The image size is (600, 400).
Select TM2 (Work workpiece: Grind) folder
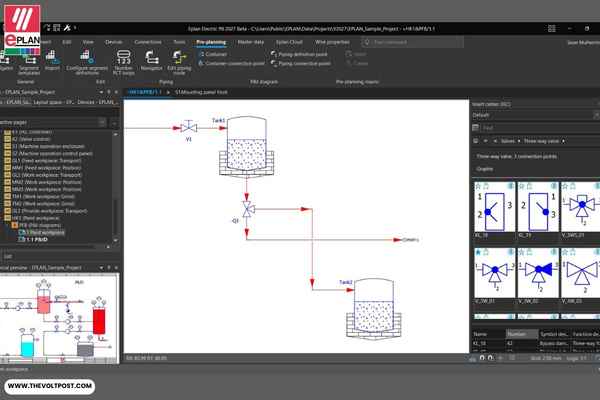point(43,204)
